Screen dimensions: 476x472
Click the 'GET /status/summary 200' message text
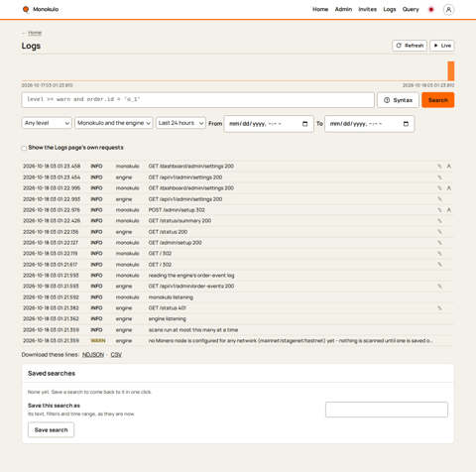point(179,221)
